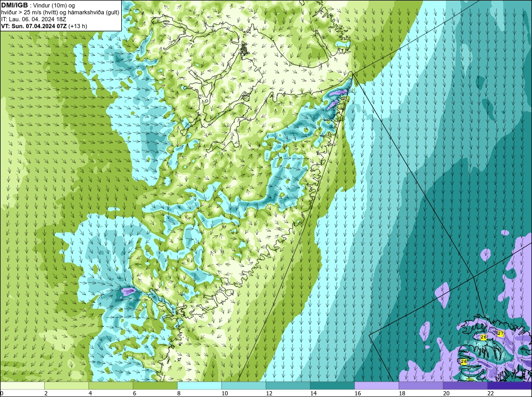The image size is (532, 397).
Task: Click the legend tick label '6'
Action: 135,393
